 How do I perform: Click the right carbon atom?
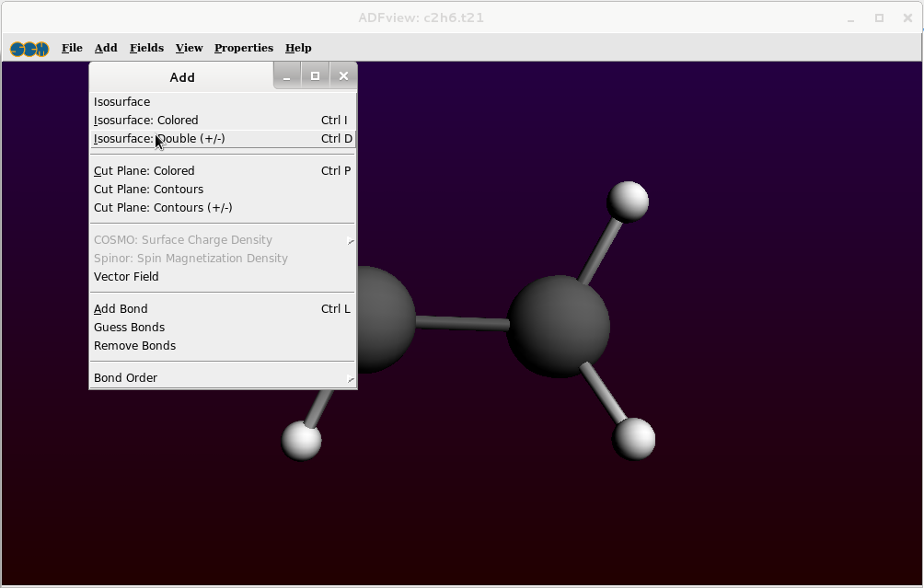point(558,325)
